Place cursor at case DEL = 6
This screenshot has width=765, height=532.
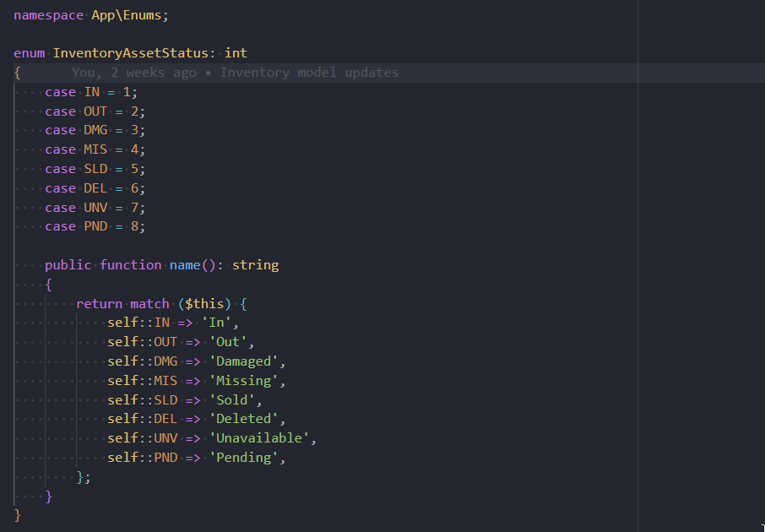pos(95,188)
